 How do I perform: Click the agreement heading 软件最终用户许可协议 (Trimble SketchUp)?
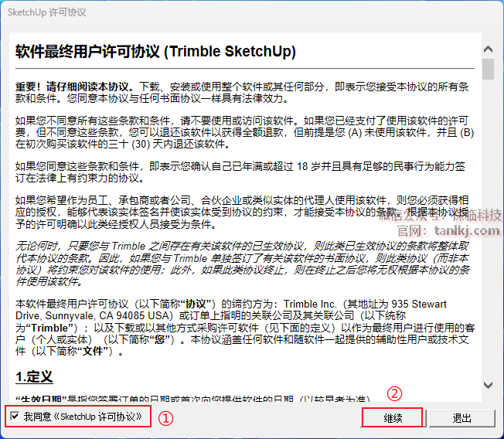point(155,52)
